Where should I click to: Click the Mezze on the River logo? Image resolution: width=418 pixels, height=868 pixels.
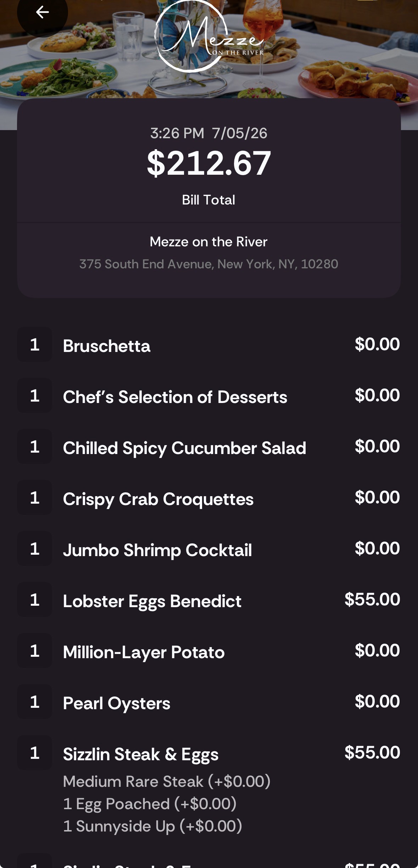coord(209,36)
